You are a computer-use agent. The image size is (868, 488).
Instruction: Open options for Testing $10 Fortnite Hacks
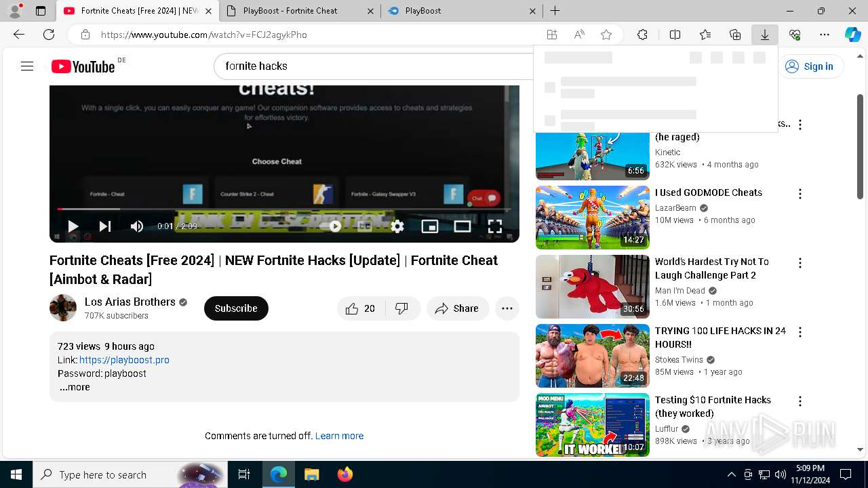pyautogui.click(x=800, y=401)
